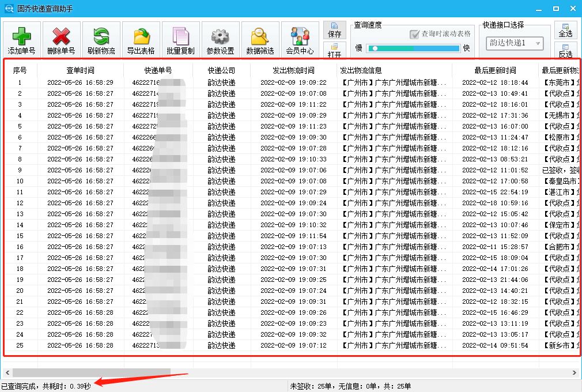Click status summary 未签收: 25单
582x392 pixels.
point(311,386)
